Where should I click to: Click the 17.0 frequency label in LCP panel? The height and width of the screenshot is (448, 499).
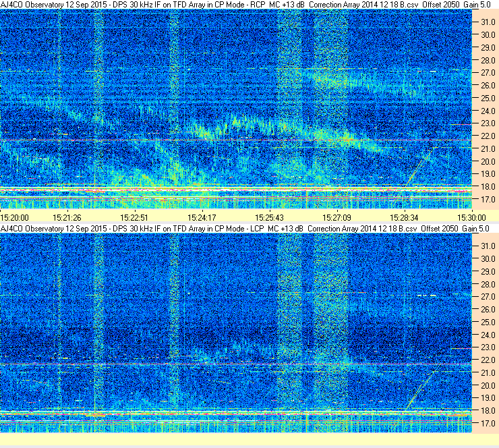click(488, 424)
